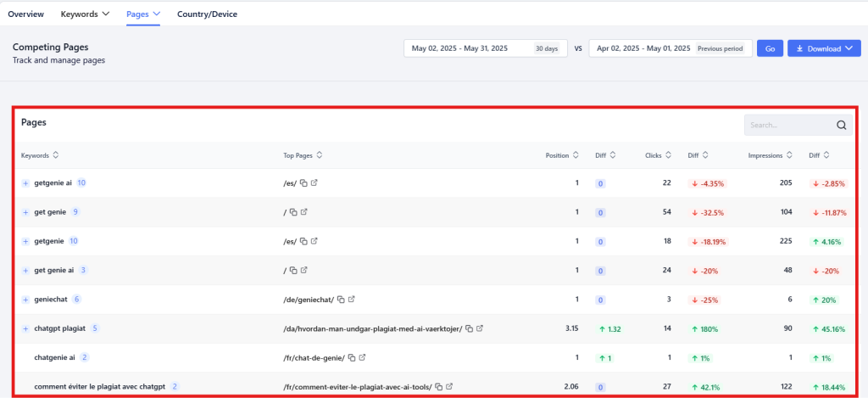Screen dimensions: 868x398
Task: Switch to the Overview tab
Action: pos(26,14)
